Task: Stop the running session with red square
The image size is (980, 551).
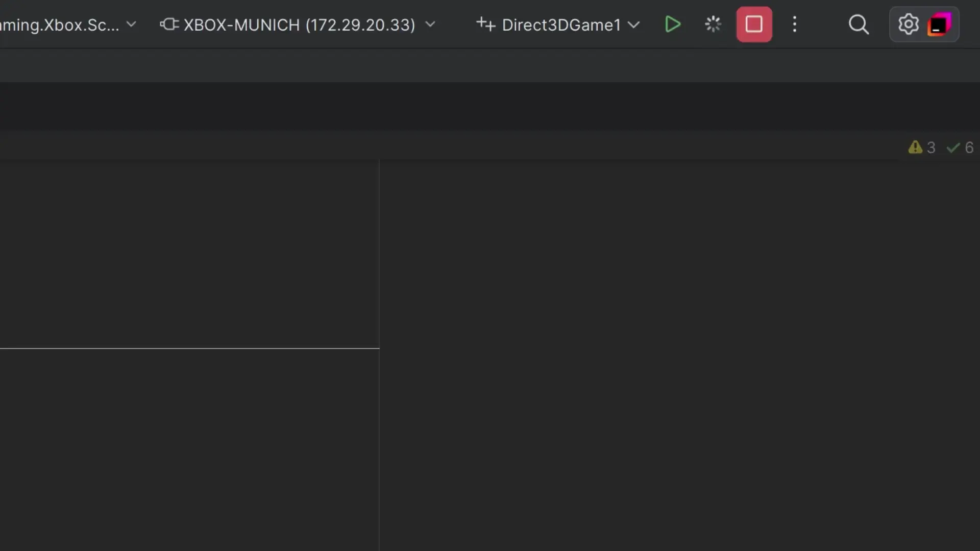Action: point(754,24)
